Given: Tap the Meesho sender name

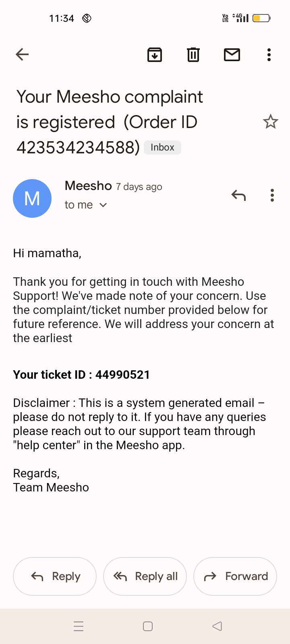Looking at the screenshot, I should (88, 186).
